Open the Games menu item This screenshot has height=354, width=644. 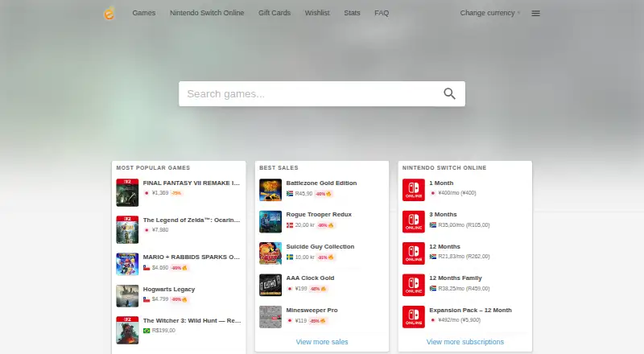tap(144, 13)
